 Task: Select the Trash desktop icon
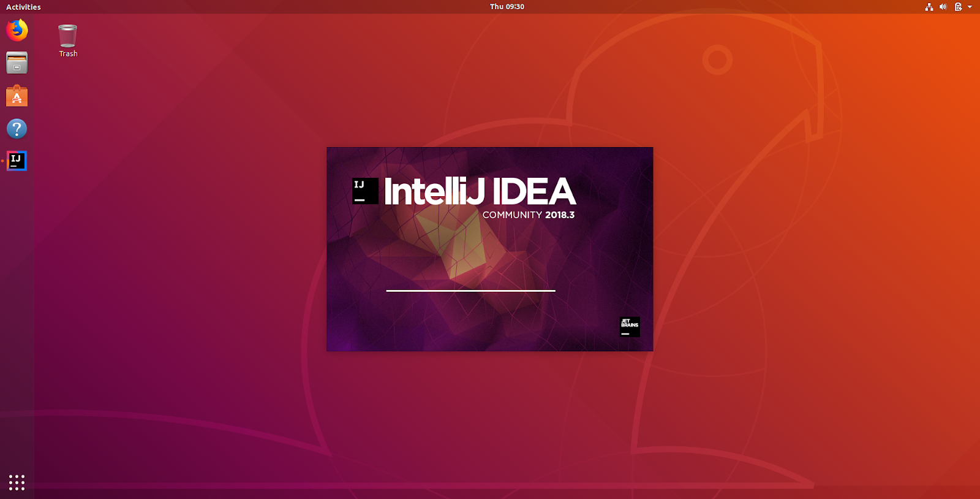[x=68, y=40]
